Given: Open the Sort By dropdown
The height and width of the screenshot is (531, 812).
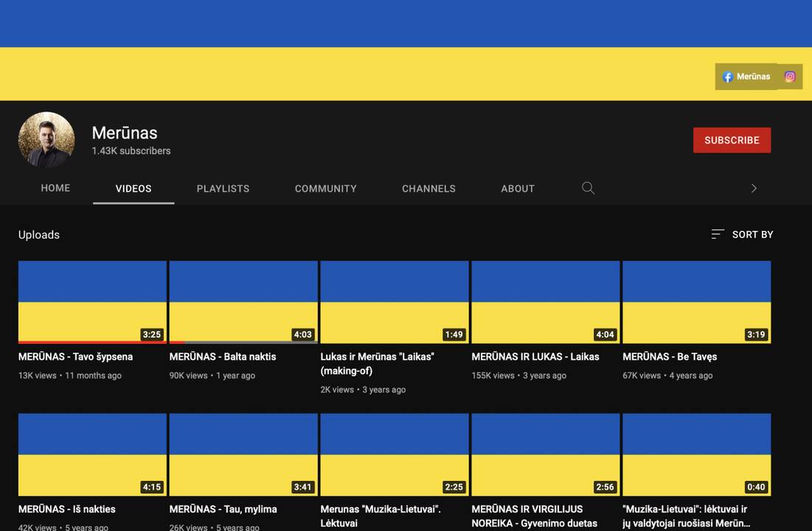Looking at the screenshot, I should coord(742,235).
